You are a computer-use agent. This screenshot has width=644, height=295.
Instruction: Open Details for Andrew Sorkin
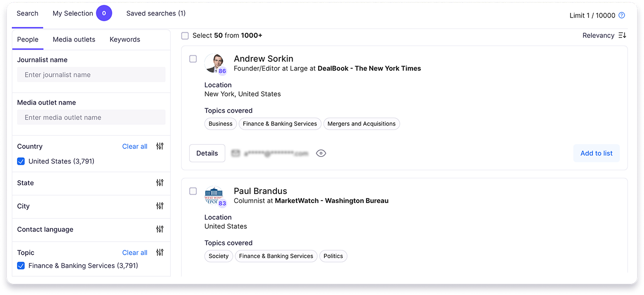pyautogui.click(x=207, y=153)
